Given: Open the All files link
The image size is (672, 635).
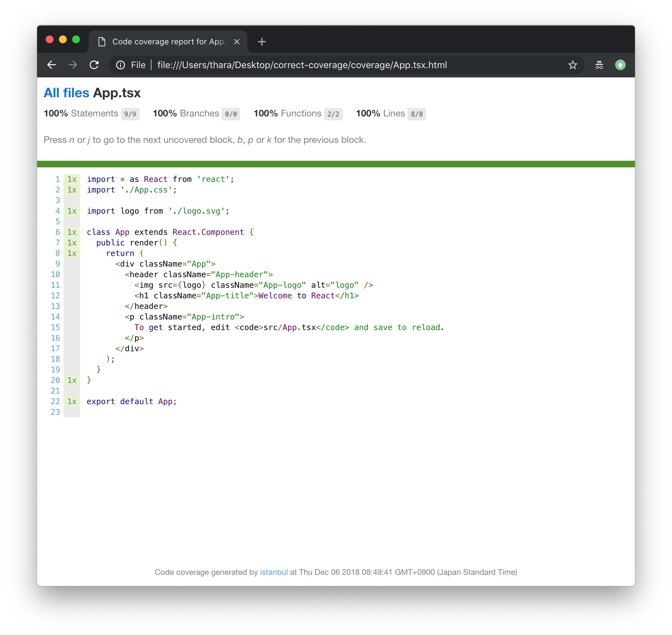Looking at the screenshot, I should 66,92.
